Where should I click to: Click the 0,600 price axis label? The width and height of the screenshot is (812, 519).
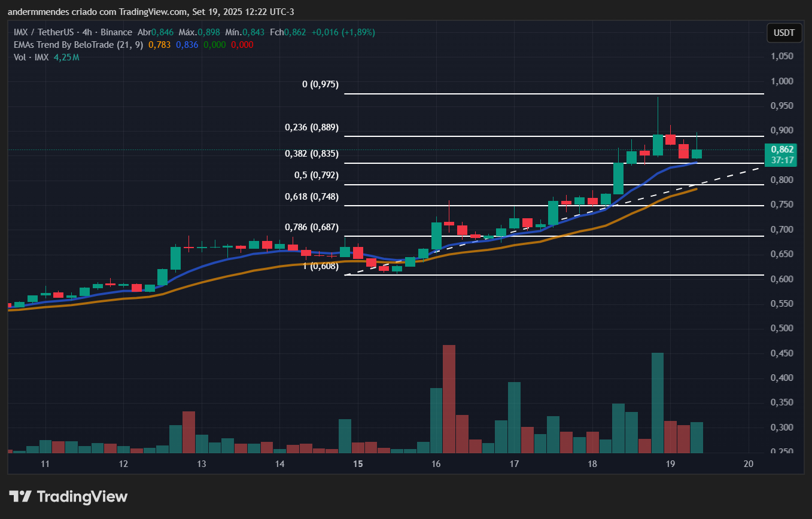[x=782, y=279]
